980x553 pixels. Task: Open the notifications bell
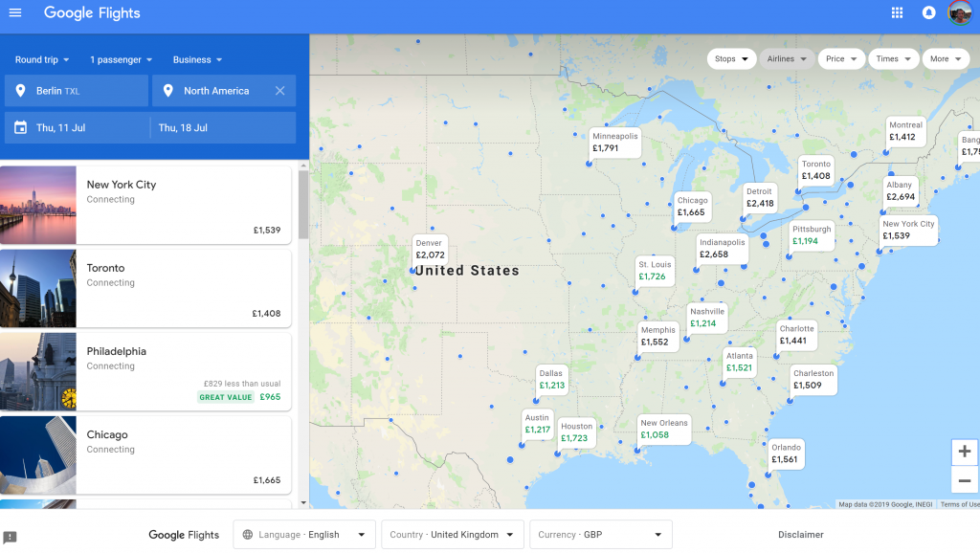tap(928, 13)
